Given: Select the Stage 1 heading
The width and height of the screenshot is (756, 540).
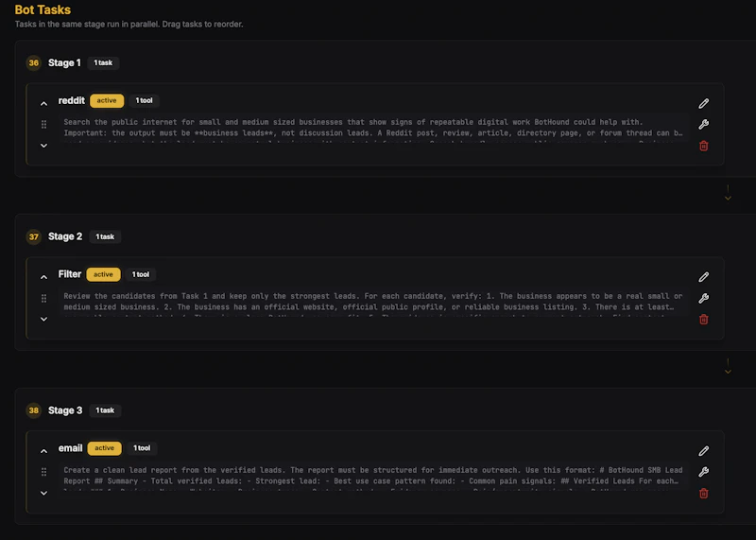Looking at the screenshot, I should pyautogui.click(x=64, y=62).
